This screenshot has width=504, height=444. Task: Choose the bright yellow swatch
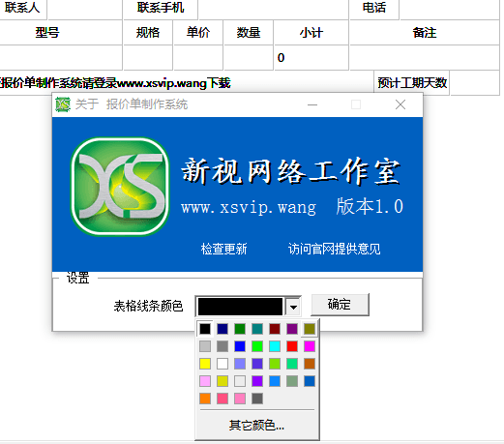point(205,364)
